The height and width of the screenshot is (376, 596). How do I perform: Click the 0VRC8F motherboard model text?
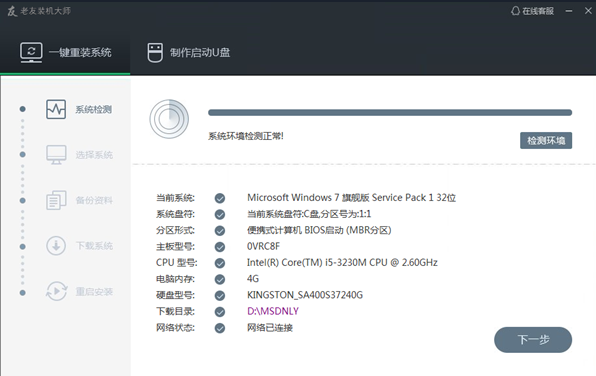(263, 246)
